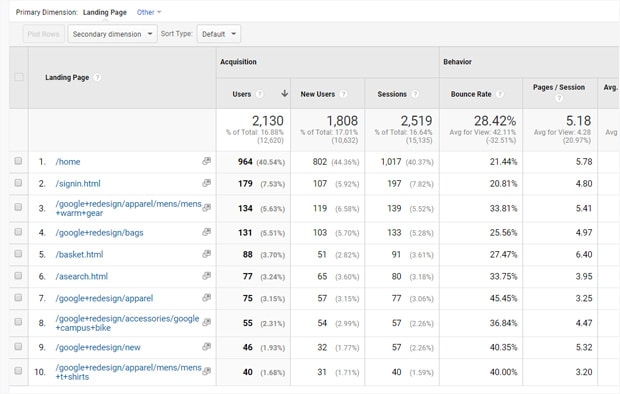Open mens+t+shirts row external link icon
The height and width of the screenshot is (394, 620).
[206, 371]
